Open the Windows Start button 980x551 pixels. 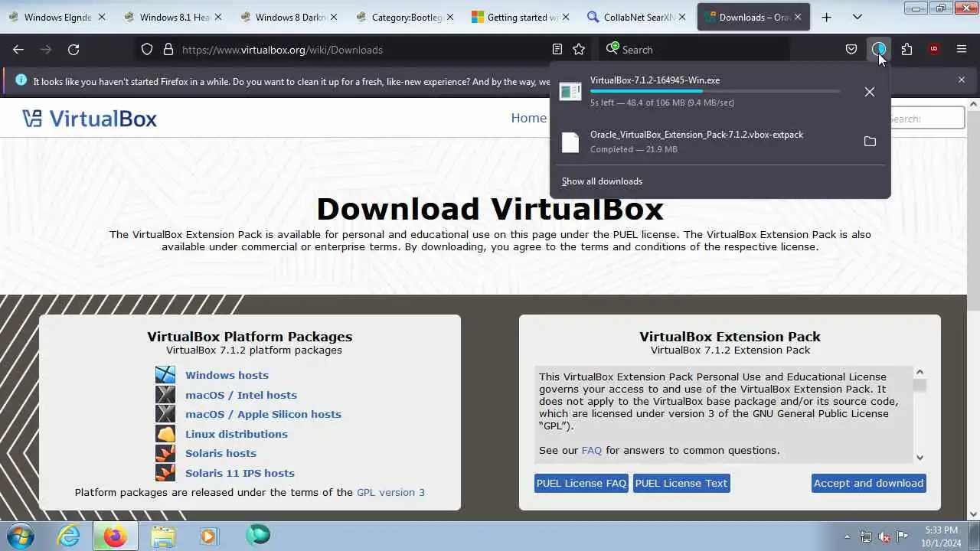pos(21,536)
